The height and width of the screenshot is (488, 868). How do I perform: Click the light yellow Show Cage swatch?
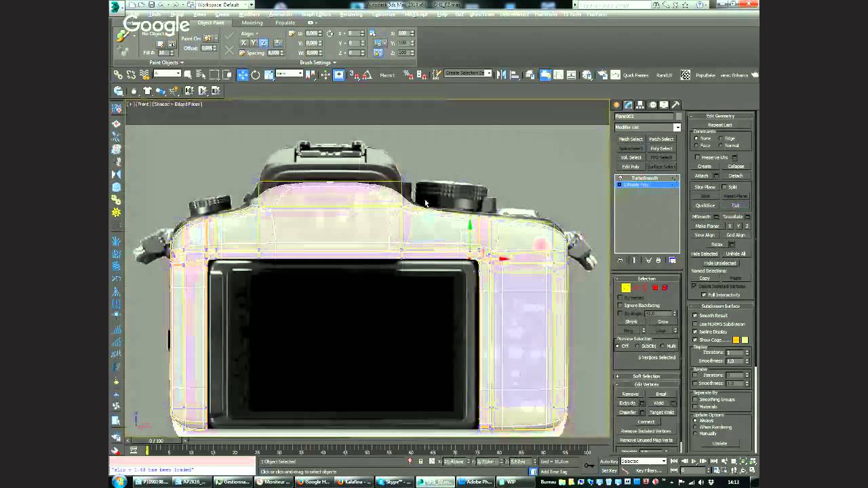(745, 340)
